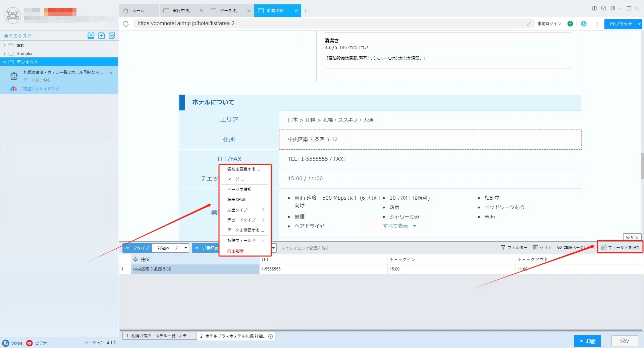Collapse the デフォルト folder
Screen dimensions: 644x348
pos(5,62)
